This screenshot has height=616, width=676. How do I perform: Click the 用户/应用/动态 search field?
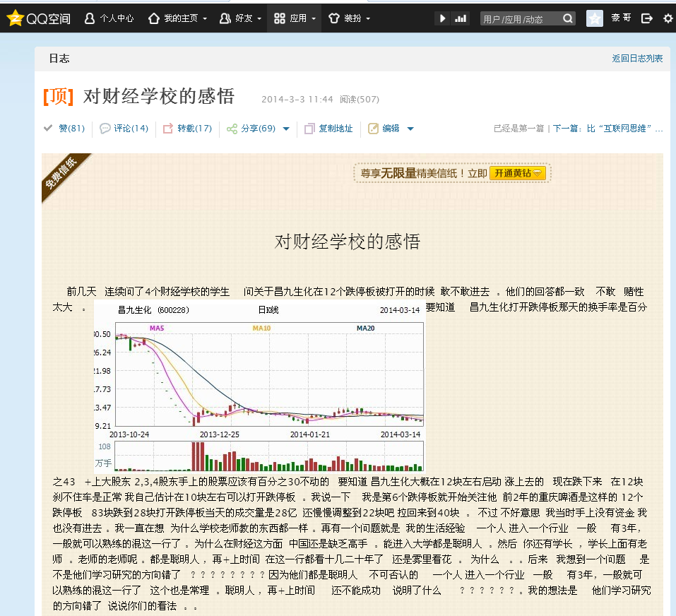(x=523, y=17)
